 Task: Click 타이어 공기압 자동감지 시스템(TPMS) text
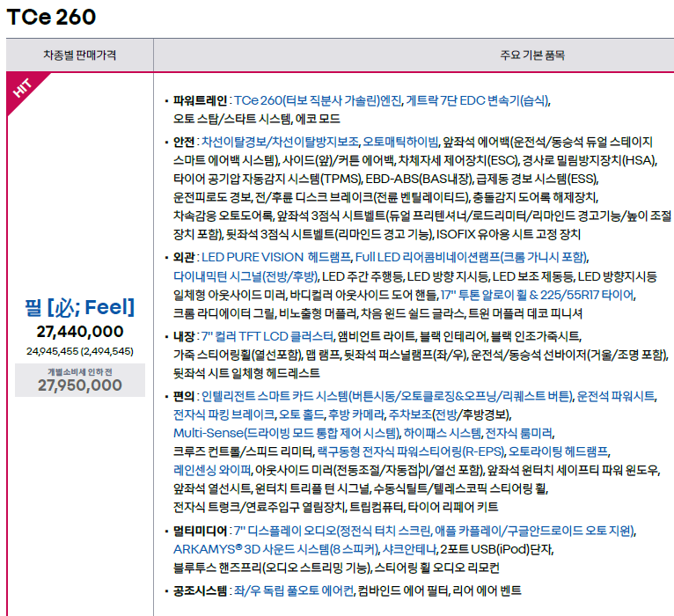coord(267,179)
